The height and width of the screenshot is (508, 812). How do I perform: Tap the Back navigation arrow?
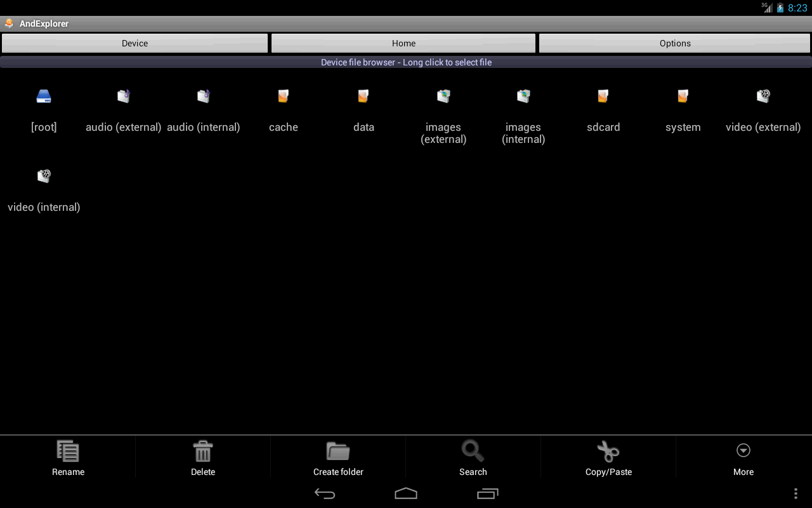(x=325, y=493)
